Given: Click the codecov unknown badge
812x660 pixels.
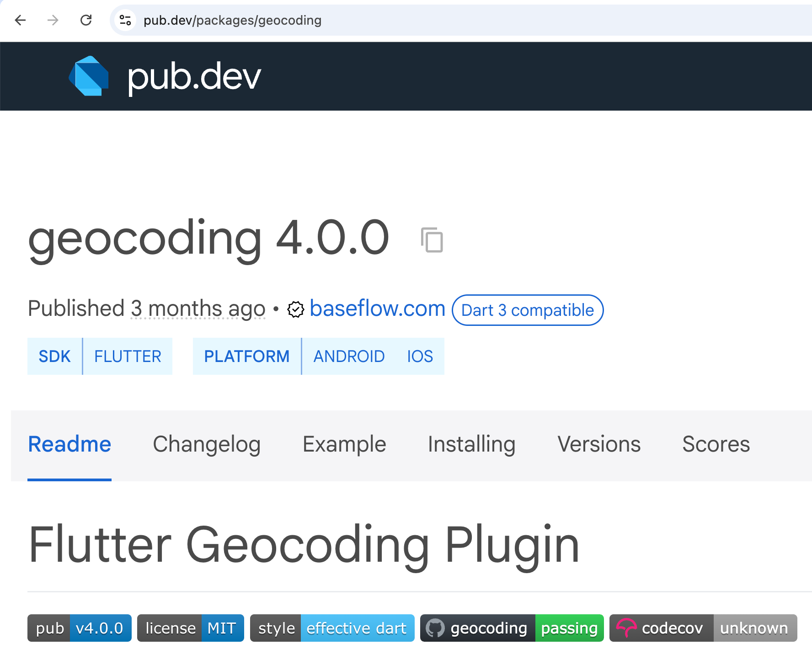Looking at the screenshot, I should pyautogui.click(x=703, y=628).
